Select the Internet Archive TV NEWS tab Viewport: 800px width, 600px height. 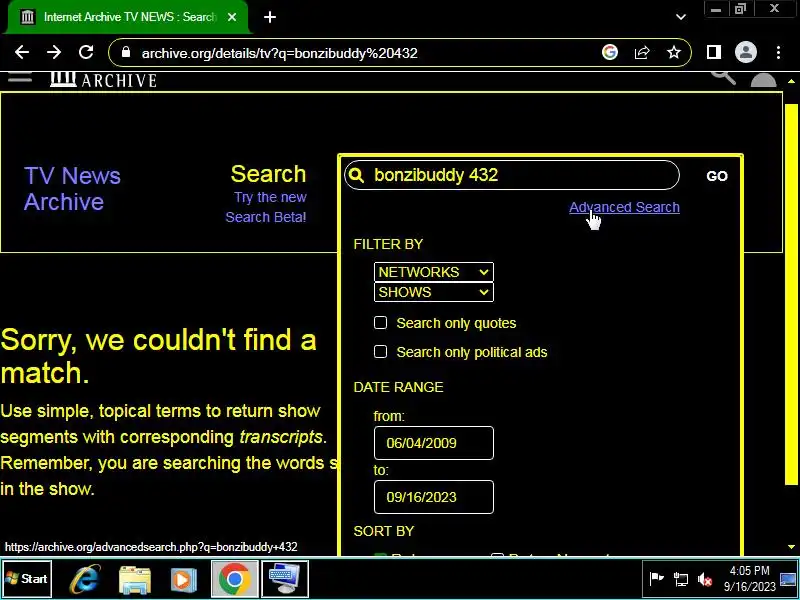pos(128,17)
